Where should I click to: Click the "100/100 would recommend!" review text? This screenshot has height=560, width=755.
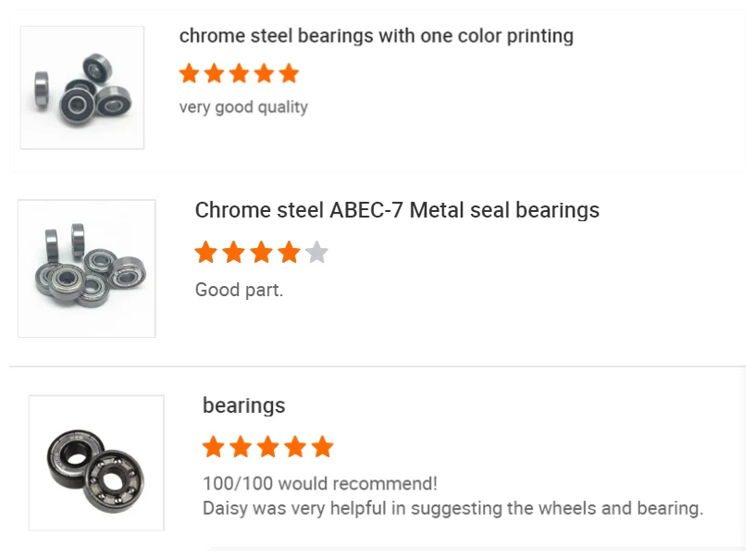319,484
